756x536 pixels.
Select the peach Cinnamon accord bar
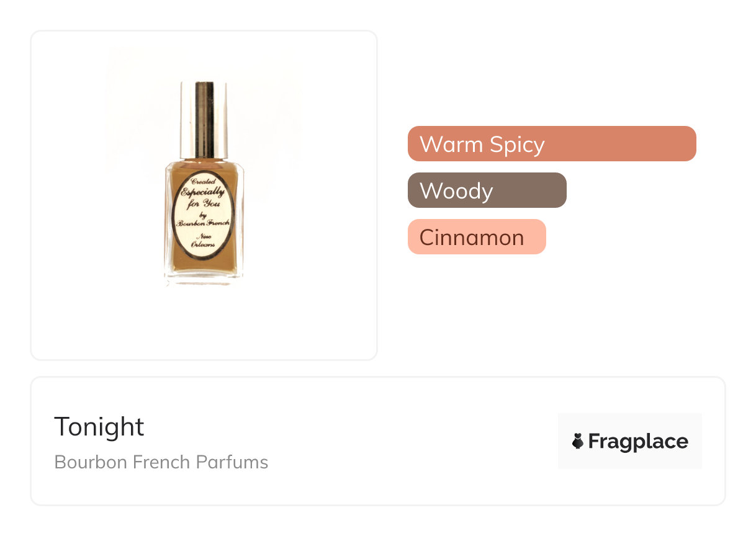click(477, 236)
